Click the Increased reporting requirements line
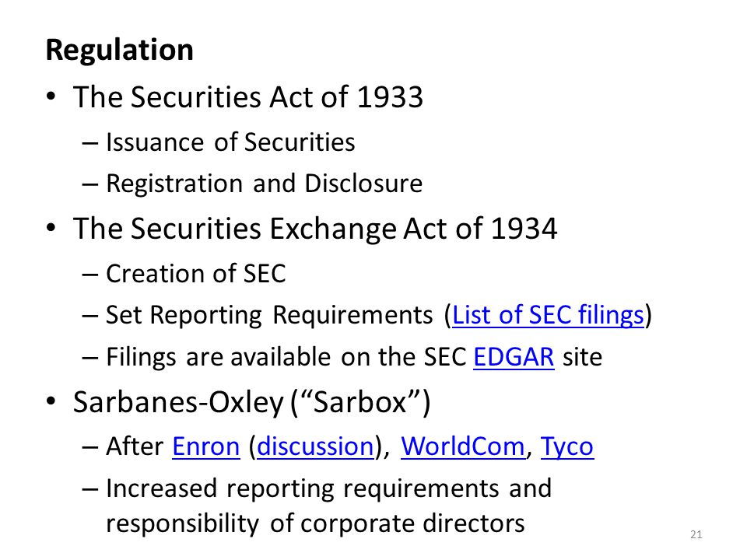The image size is (747, 560). coord(328,488)
